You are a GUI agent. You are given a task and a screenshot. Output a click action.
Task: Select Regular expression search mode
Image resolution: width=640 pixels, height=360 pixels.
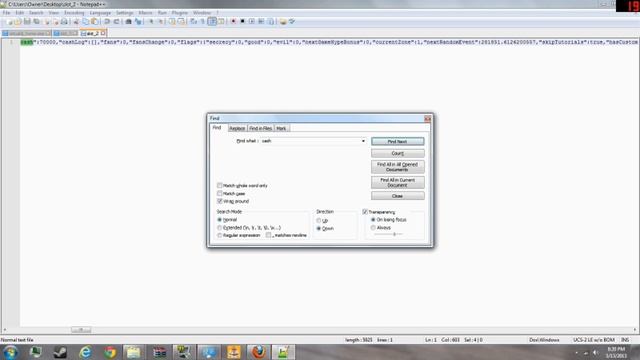pos(220,236)
